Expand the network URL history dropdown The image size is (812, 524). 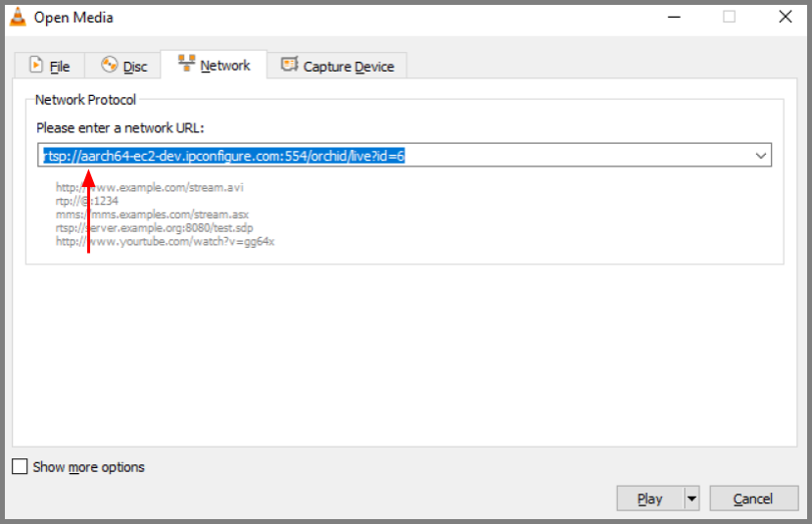point(761,156)
